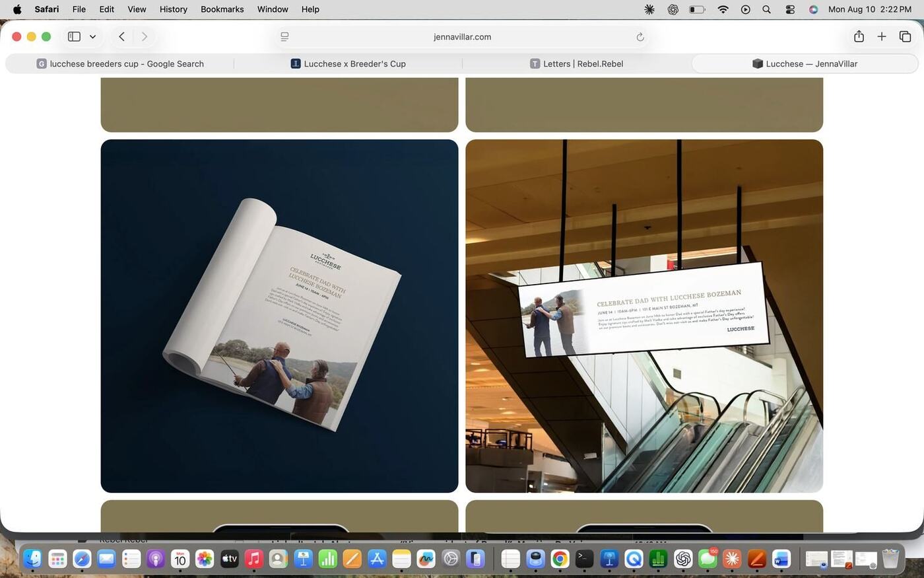Open the magazine ad mockup image
This screenshot has width=924, height=578.
(279, 316)
